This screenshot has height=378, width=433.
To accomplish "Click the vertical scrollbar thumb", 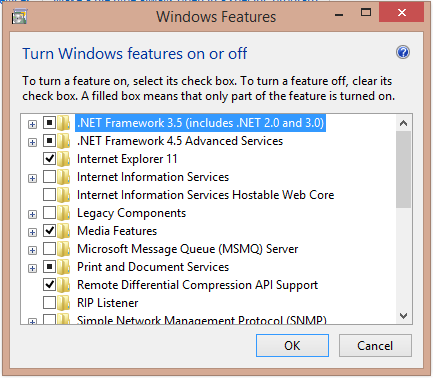I will click(403, 170).
